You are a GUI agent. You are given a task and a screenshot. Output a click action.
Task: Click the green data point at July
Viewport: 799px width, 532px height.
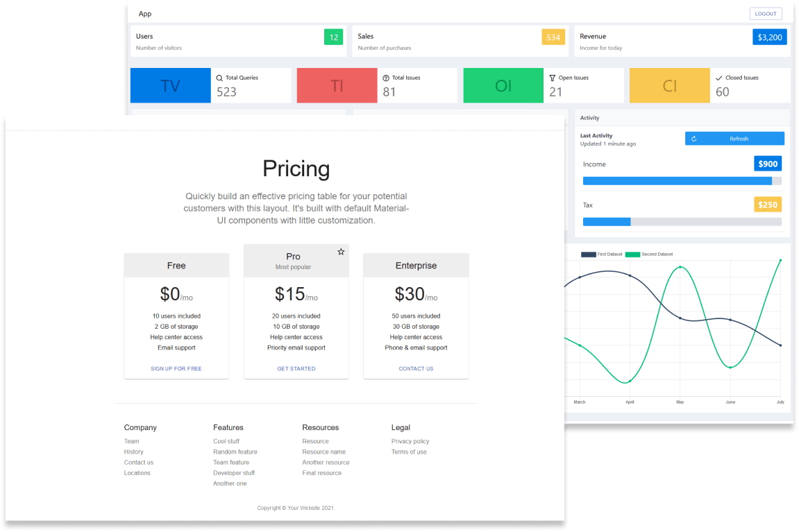click(x=780, y=261)
